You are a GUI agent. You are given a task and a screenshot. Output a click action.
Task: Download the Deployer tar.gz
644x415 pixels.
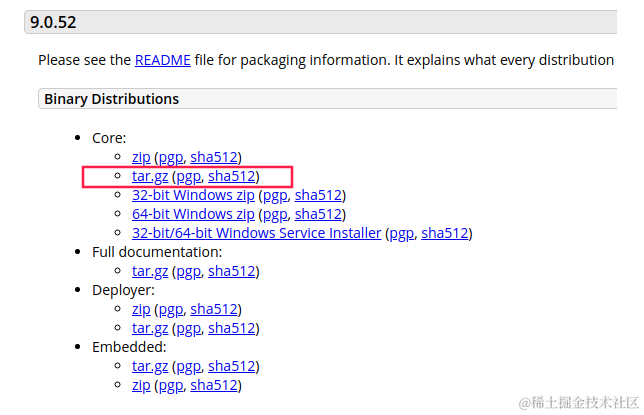coord(150,329)
